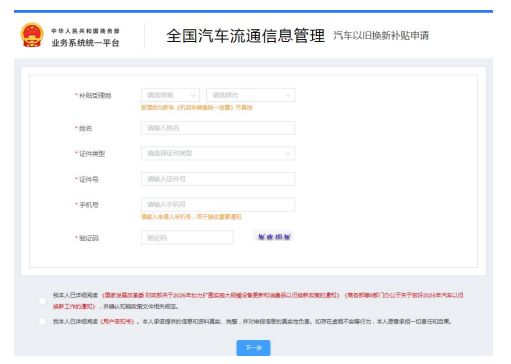
Task: Open the 国家发展改革委 财政部 notice link
Action: [x=220, y=295]
